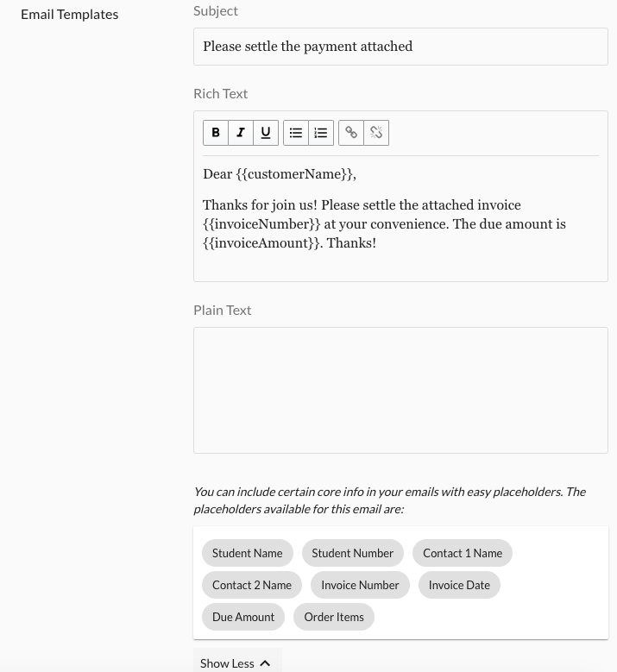Insert the Order Items placeholder
Image resolution: width=617 pixels, height=672 pixels.
click(x=334, y=617)
